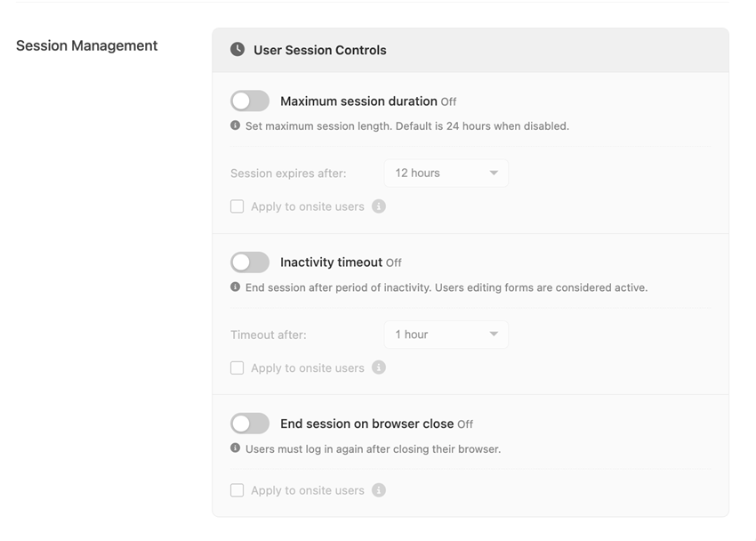Turn on the Inactivity timeout switch
Viewport: 756px width, 541px height.
(250, 262)
